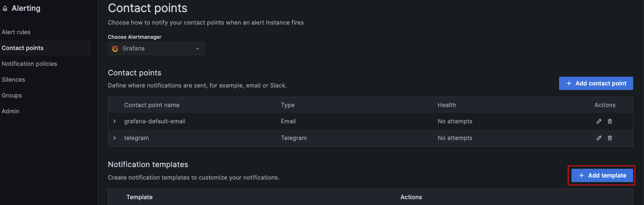This screenshot has width=644, height=205.
Task: Edit the telegram contact point
Action: coord(599,138)
